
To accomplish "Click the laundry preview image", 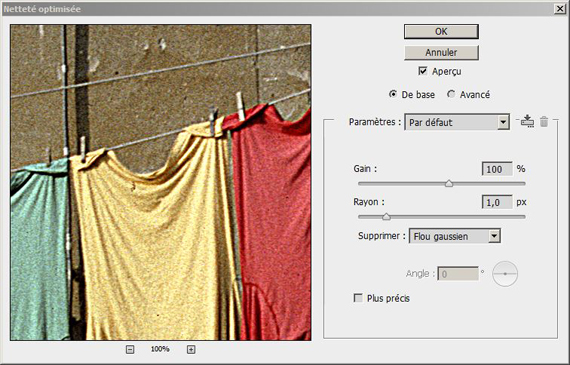I will point(161,182).
